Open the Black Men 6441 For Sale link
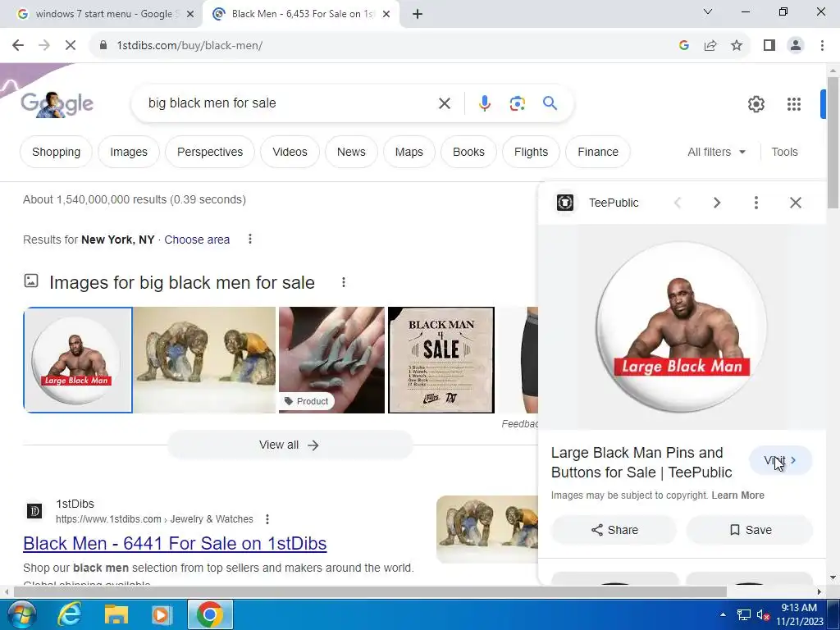840x630 pixels. coord(175,543)
